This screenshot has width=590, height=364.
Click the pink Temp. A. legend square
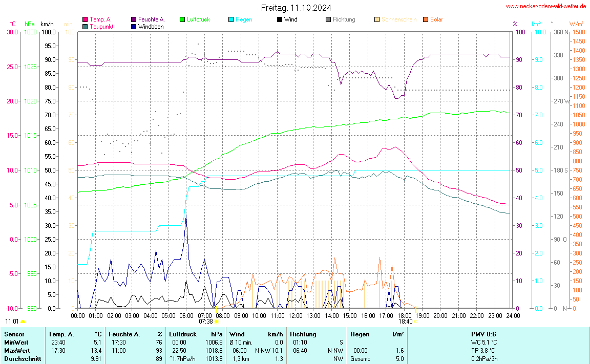coord(85,19)
